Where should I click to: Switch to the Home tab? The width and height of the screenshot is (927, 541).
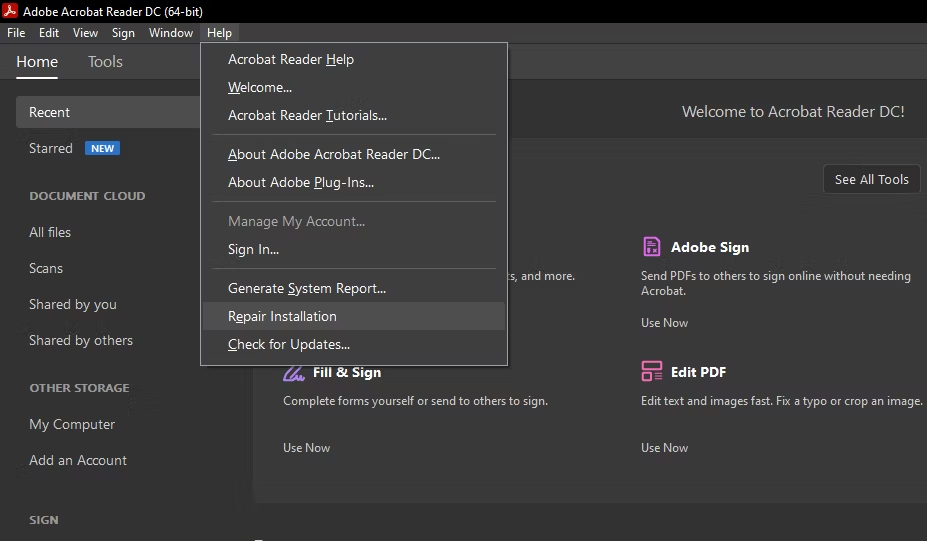[37, 62]
